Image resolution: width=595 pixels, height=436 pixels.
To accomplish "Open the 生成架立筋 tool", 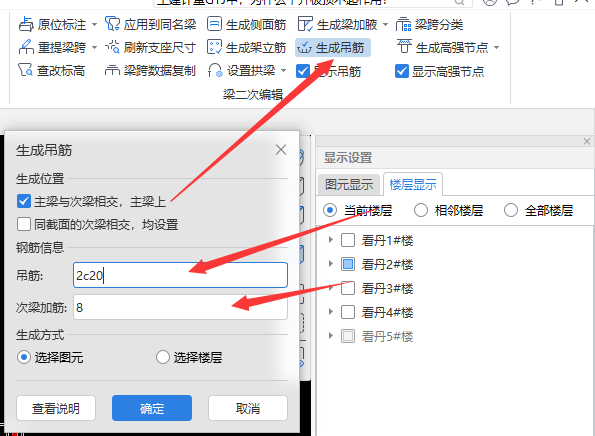I will tap(246, 47).
